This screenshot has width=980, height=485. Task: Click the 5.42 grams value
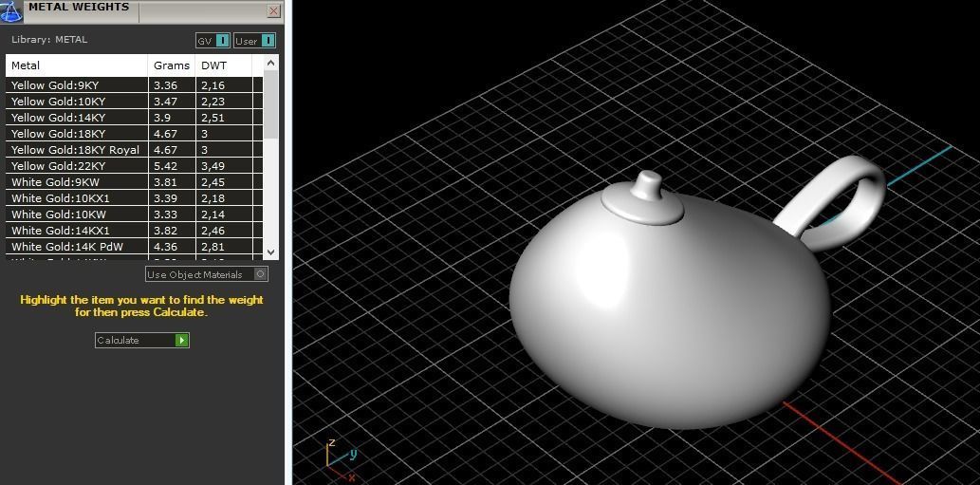166,166
